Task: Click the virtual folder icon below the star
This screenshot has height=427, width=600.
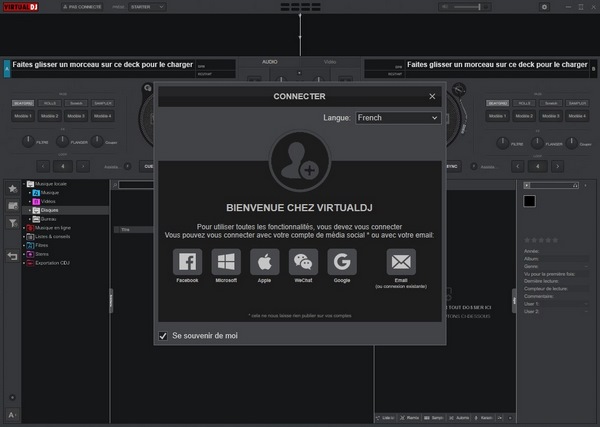Action: (13, 206)
